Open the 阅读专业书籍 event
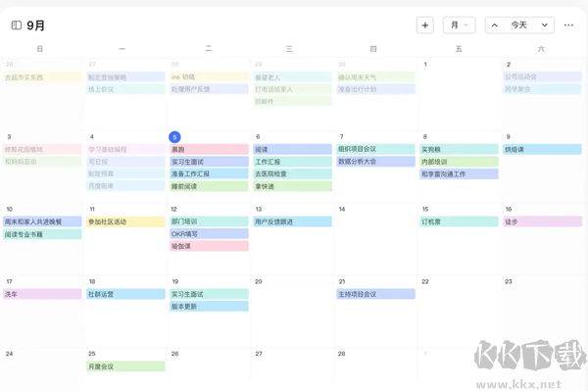This screenshot has width=588, height=391. [x=42, y=234]
